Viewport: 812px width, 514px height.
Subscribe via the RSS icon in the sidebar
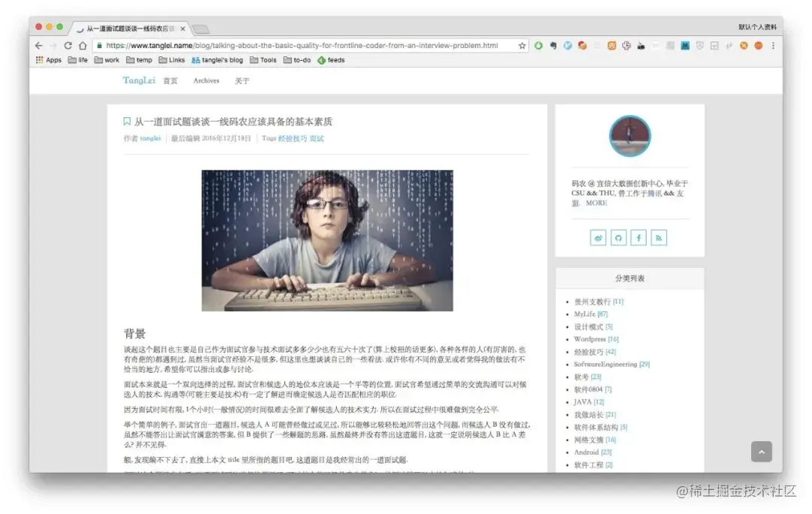click(658, 237)
